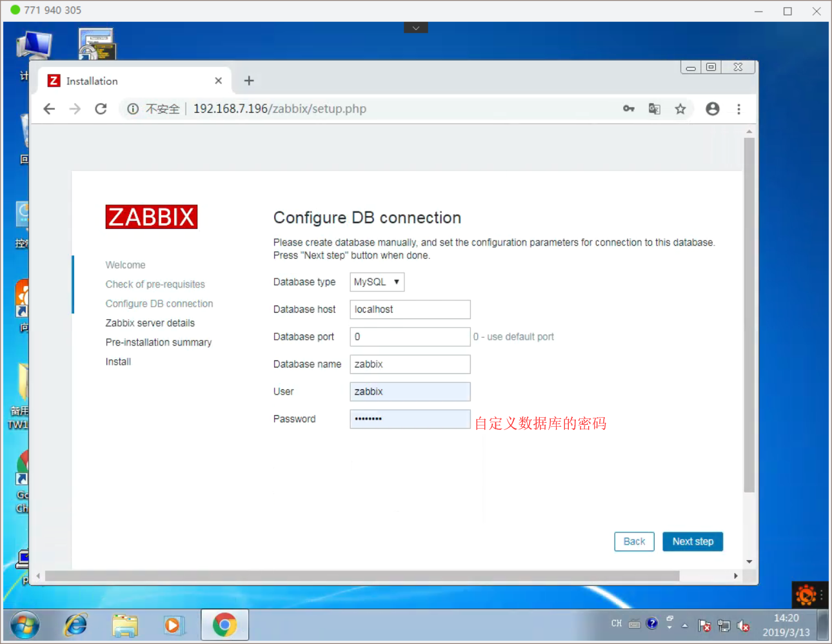Click the CH input language indicator
Screen dimensions: 832x644
[617, 623]
